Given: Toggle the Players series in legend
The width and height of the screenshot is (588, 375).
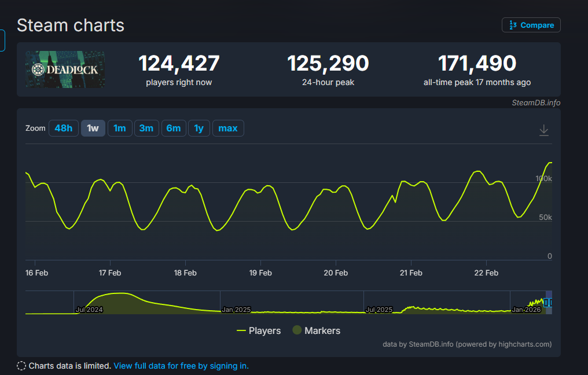Looking at the screenshot, I should 259,330.
